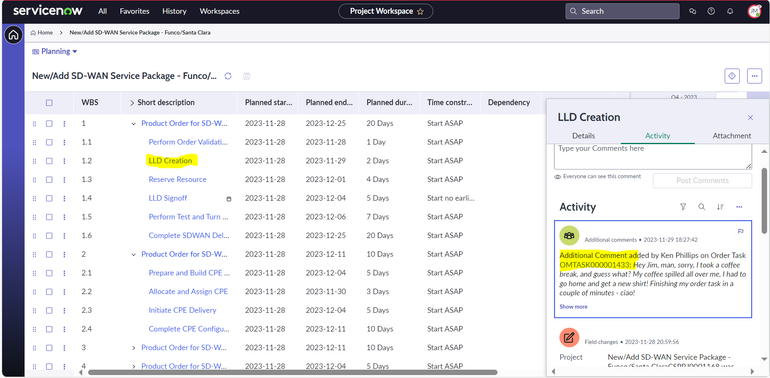Image resolution: width=770 pixels, height=378 pixels.
Task: Open the Reserve Resource task link
Action: [177, 180]
